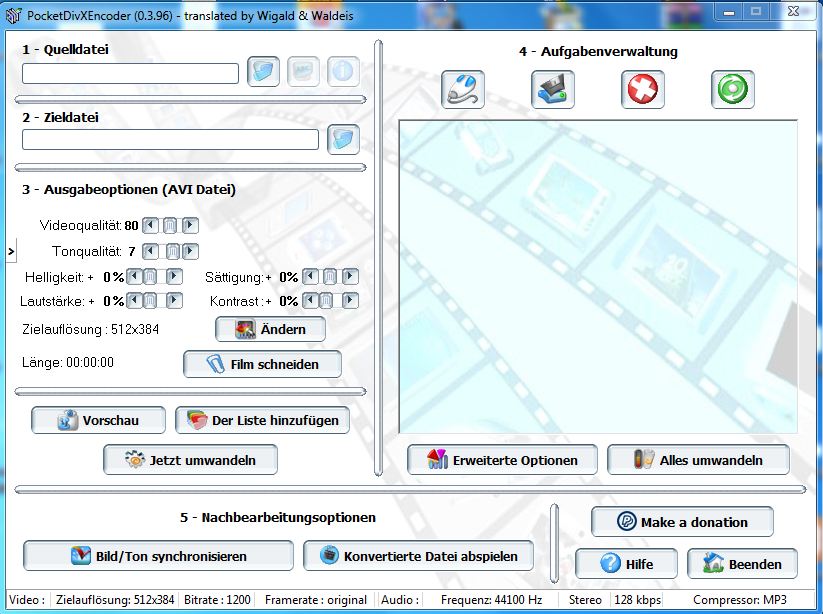Screen dimensions: 823x614
Task: Click the Sättigung slider handle
Action: point(330,276)
